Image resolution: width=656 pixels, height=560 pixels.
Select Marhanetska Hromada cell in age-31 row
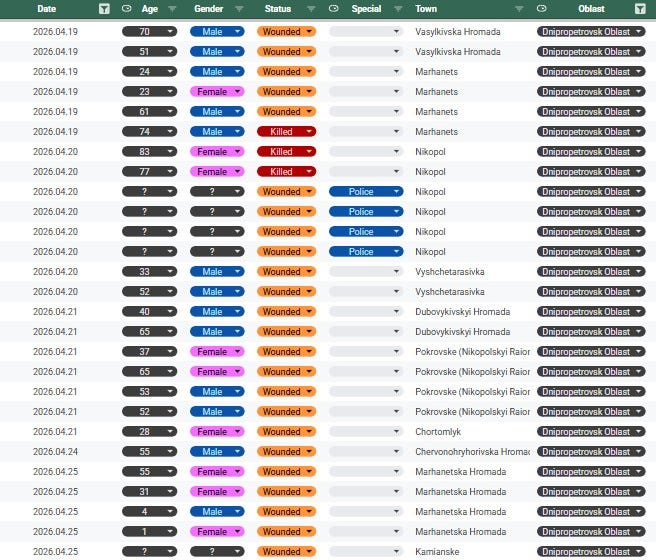461,492
